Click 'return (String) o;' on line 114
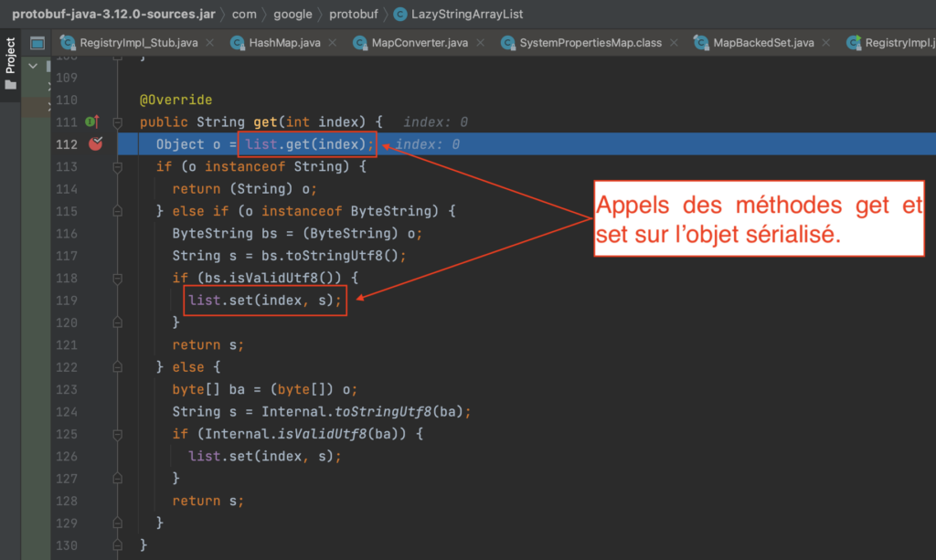This screenshot has height=560, width=936. coord(245,189)
